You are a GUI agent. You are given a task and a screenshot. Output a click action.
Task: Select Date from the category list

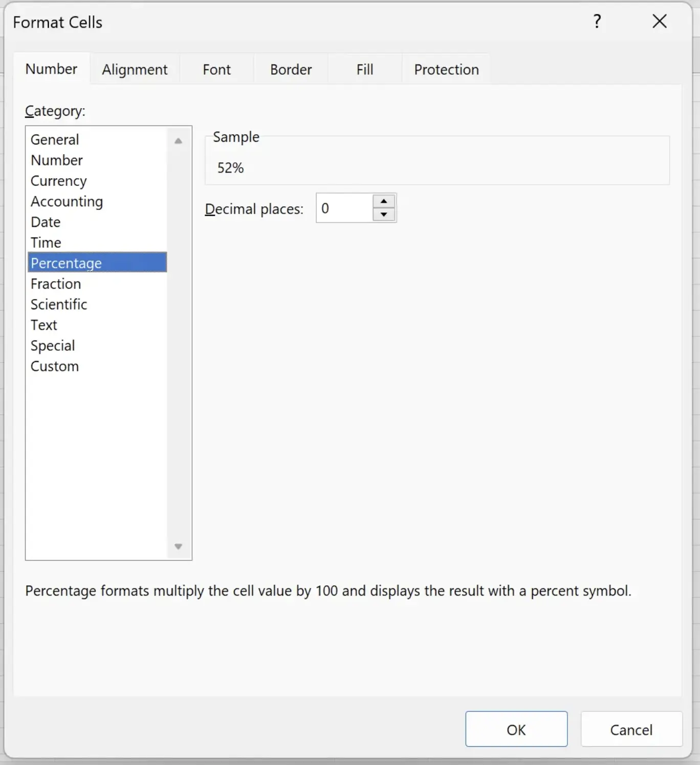(x=46, y=222)
